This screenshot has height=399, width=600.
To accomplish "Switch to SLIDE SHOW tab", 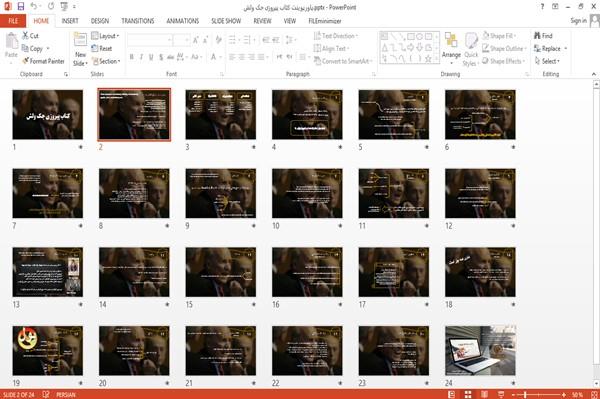I will pos(226,21).
